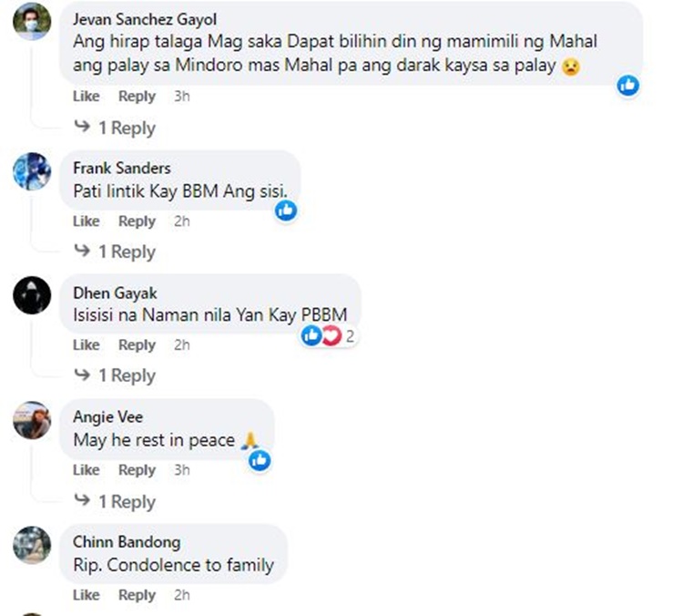View the like reaction on Jevan's comment

[627, 86]
